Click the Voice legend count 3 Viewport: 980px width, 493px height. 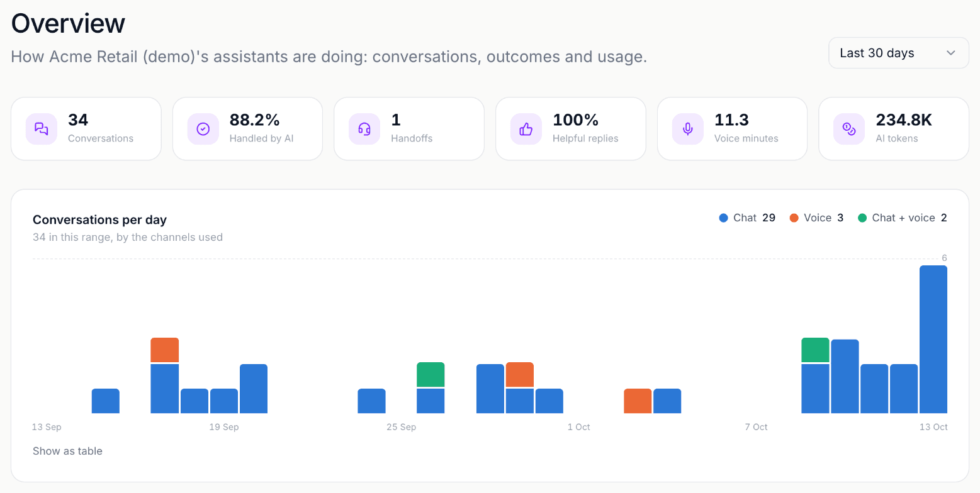pos(840,218)
